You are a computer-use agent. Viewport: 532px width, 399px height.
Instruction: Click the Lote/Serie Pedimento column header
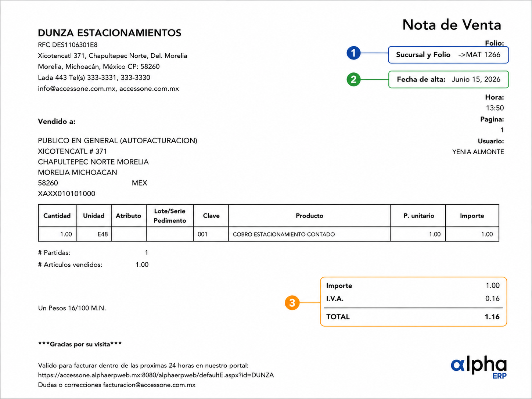(170, 216)
